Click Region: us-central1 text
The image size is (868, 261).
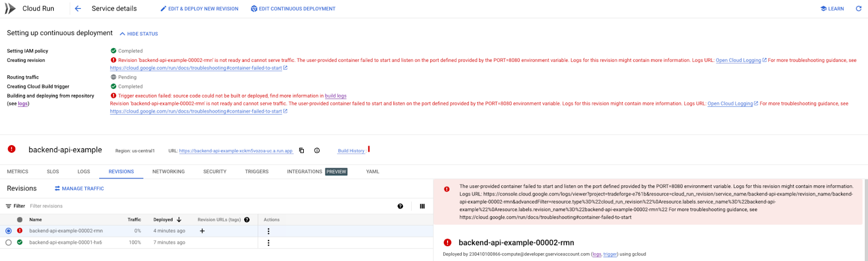point(135,151)
